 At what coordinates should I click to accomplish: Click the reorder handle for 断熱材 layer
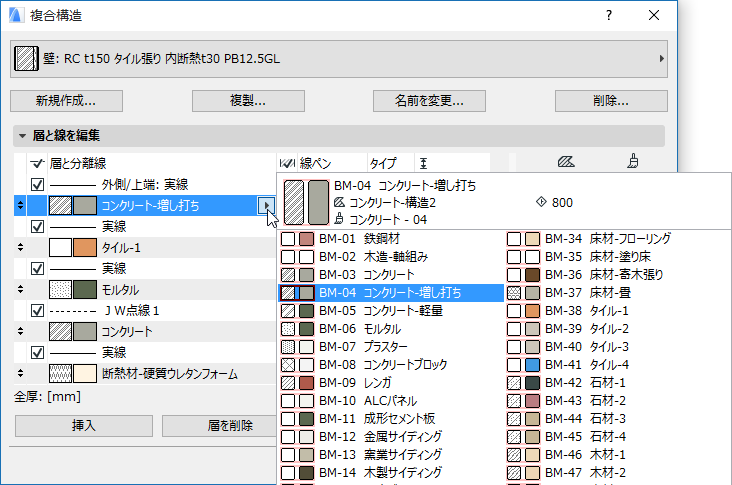point(20,373)
